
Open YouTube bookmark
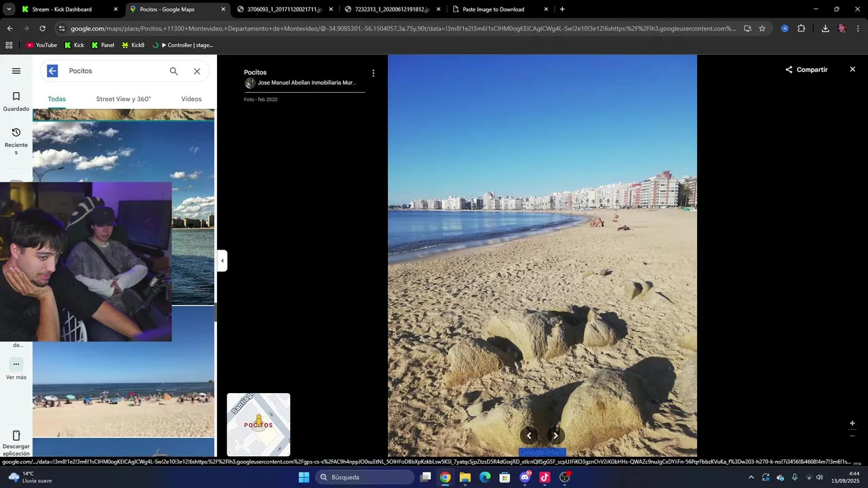tap(41, 45)
